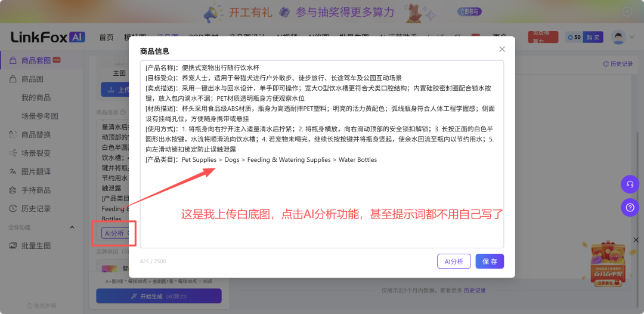The height and width of the screenshot is (314, 644).
Task: Go to 首页 in top navigation
Action: click(x=106, y=37)
